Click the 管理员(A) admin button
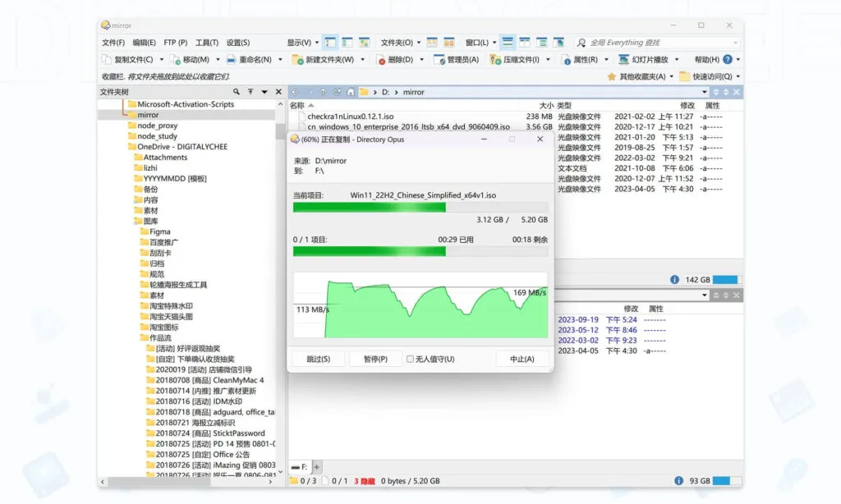Image resolution: width=841 pixels, height=504 pixels. point(457,60)
